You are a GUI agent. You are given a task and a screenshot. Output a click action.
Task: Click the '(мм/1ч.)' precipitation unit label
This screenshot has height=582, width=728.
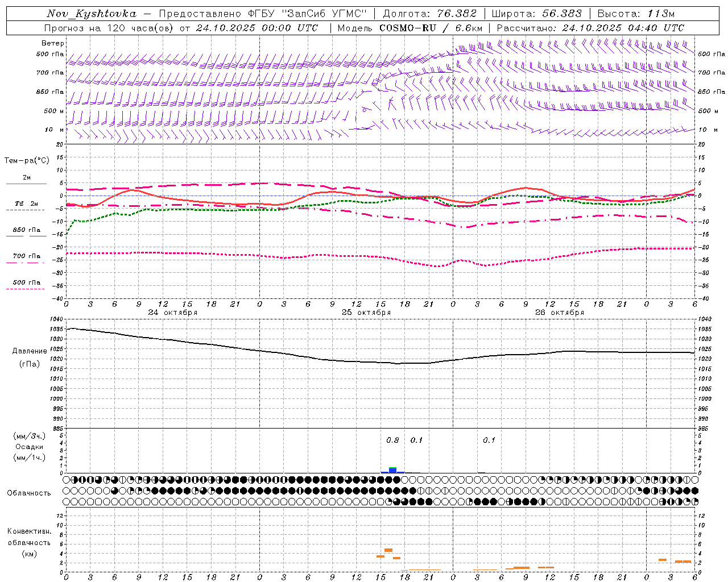(30, 458)
